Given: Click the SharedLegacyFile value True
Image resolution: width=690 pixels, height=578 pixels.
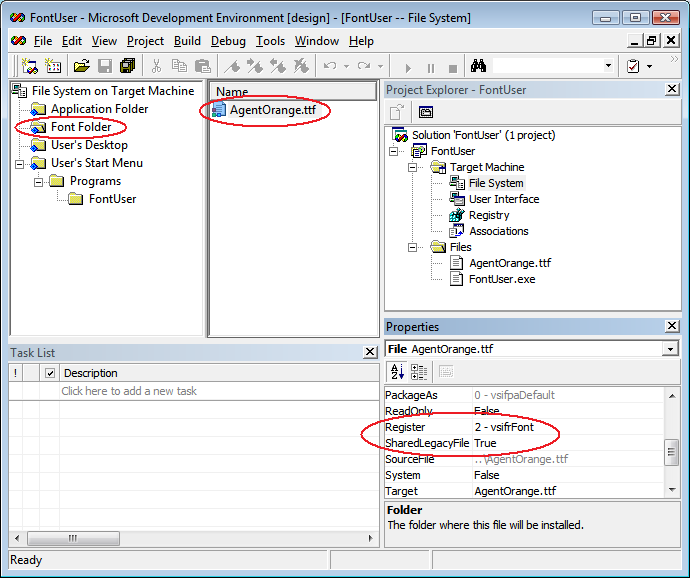Looking at the screenshot, I should click(485, 443).
